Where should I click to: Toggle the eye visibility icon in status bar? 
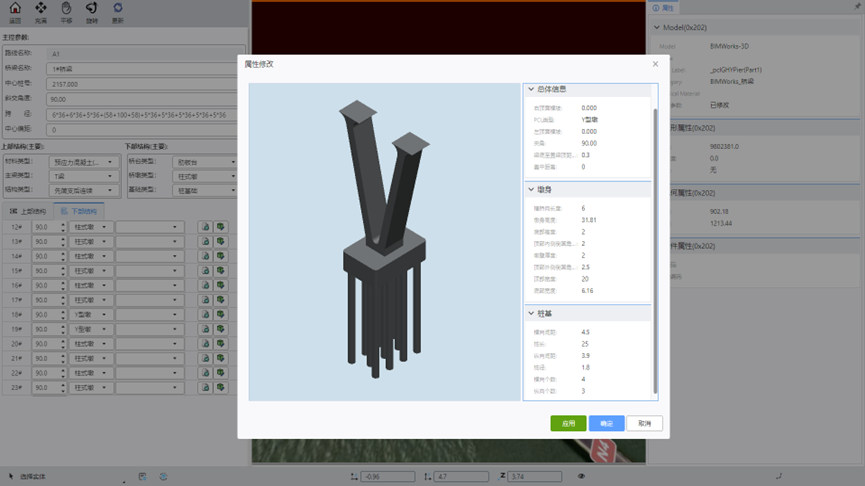pyautogui.click(x=581, y=476)
